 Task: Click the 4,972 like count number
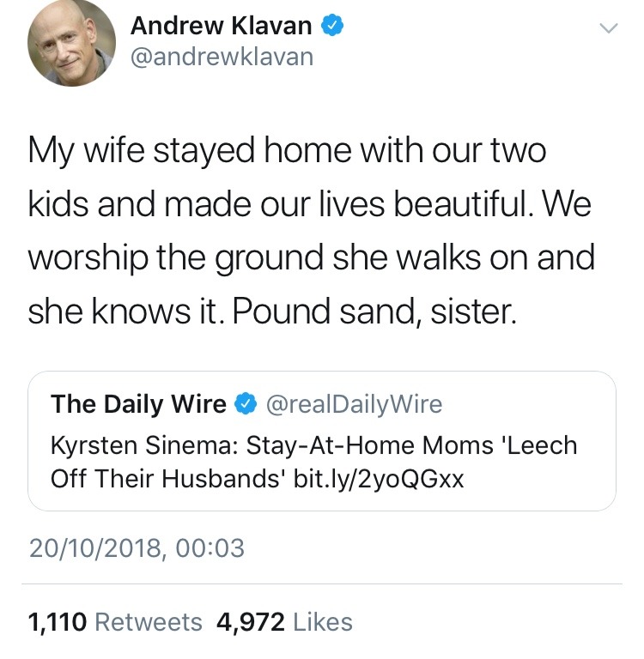click(250, 621)
